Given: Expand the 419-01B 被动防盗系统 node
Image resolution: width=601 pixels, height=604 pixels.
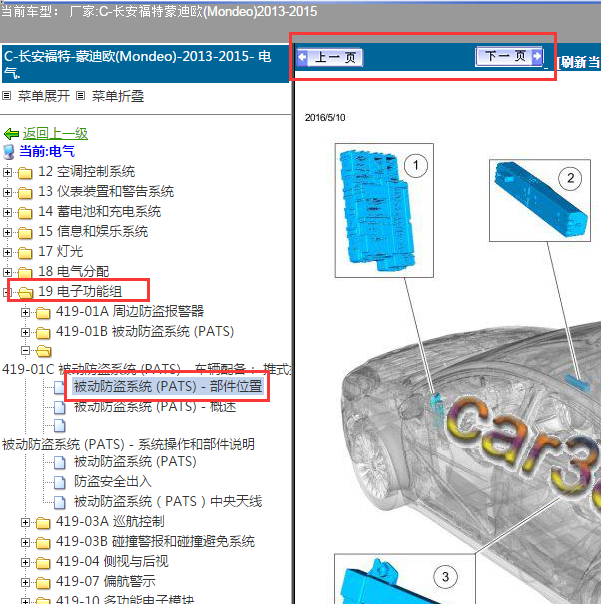Looking at the screenshot, I should 25,332.
